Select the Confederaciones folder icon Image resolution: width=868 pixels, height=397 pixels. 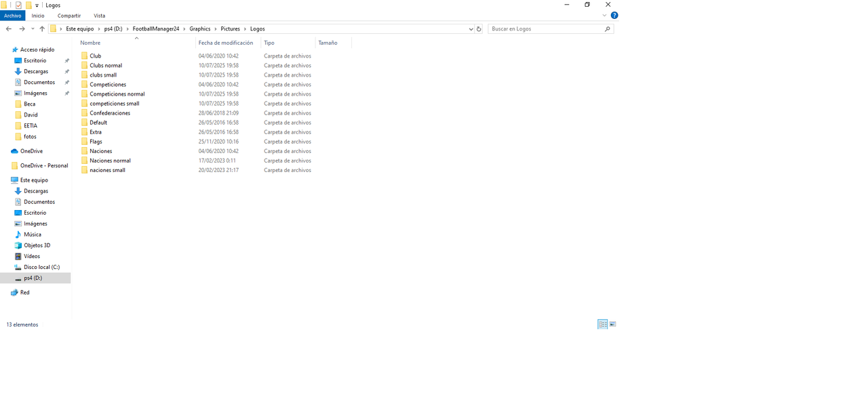click(x=85, y=113)
